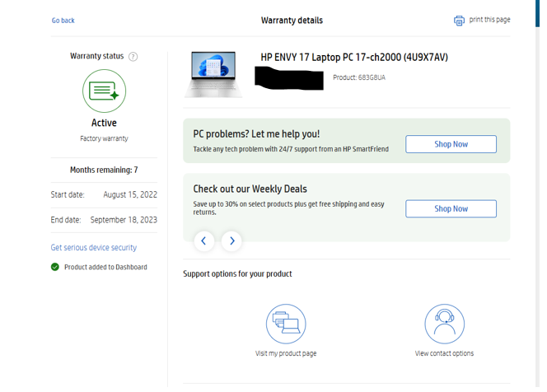Shop Now in the Weekly Deals banner
The image size is (547, 392).
(x=451, y=208)
